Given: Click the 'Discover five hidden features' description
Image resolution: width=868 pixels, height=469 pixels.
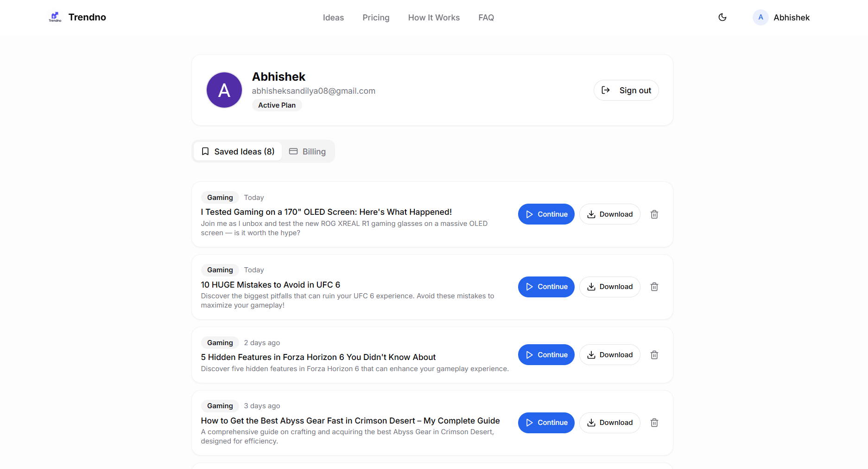Looking at the screenshot, I should tap(355, 369).
